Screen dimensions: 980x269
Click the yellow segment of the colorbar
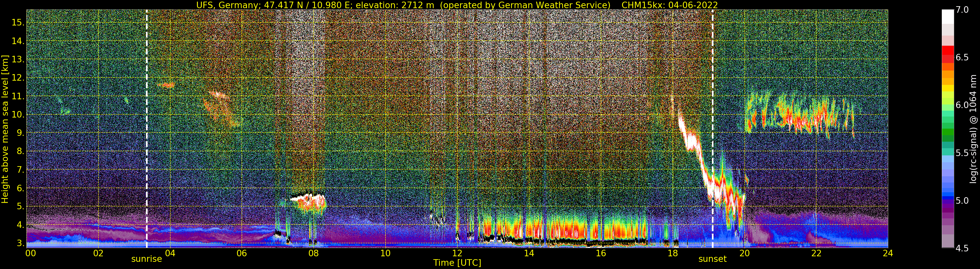(948, 88)
